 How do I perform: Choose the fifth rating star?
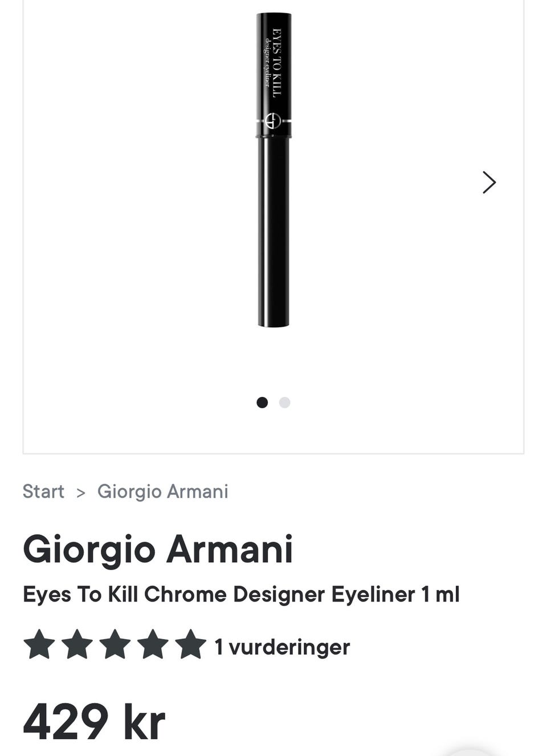pos(191,645)
